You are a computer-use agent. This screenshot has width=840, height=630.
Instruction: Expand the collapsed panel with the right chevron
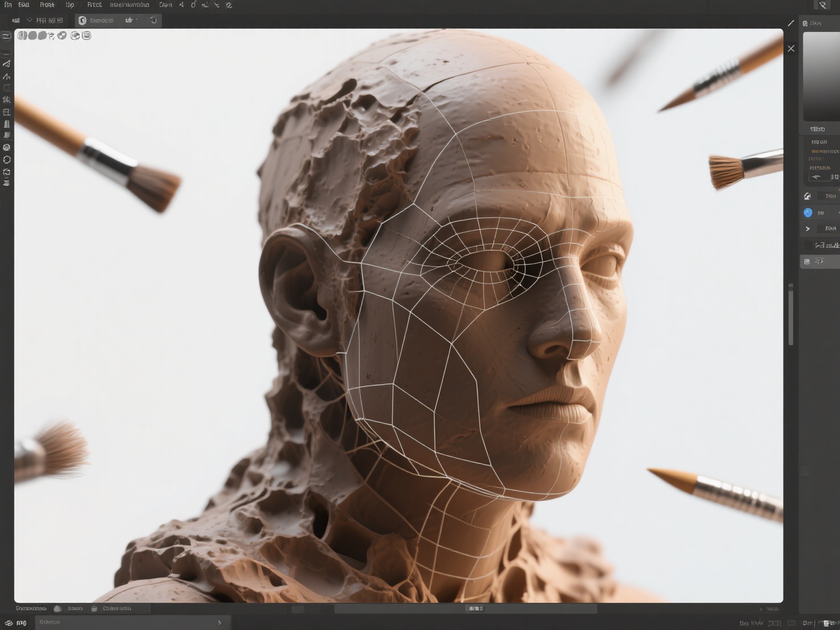[x=807, y=228]
